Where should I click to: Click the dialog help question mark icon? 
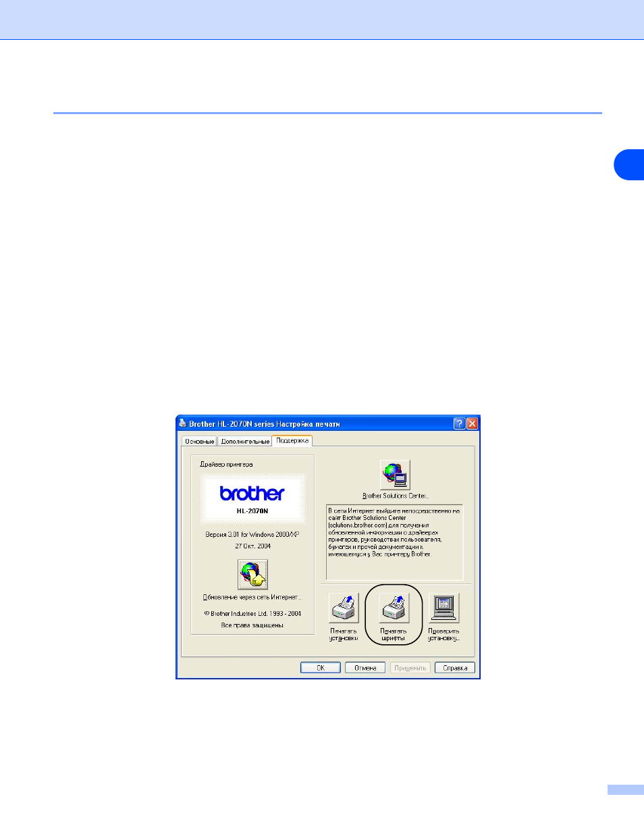coord(459,423)
